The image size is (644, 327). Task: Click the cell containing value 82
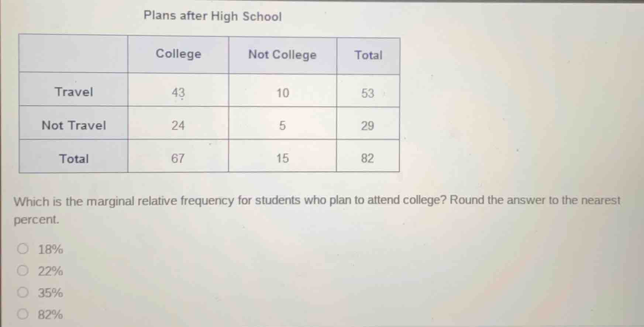(368, 159)
